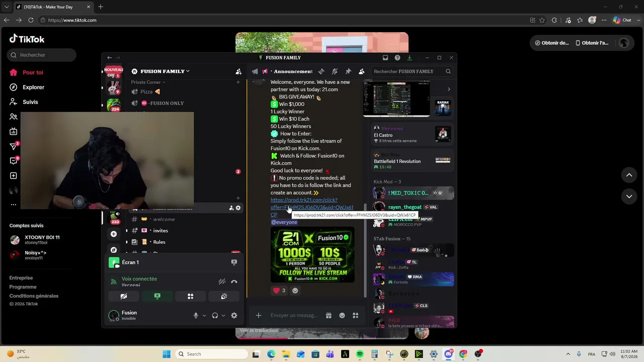Go to previous TikTok video (up arrow)
The height and width of the screenshot is (362, 644).
tap(629, 175)
